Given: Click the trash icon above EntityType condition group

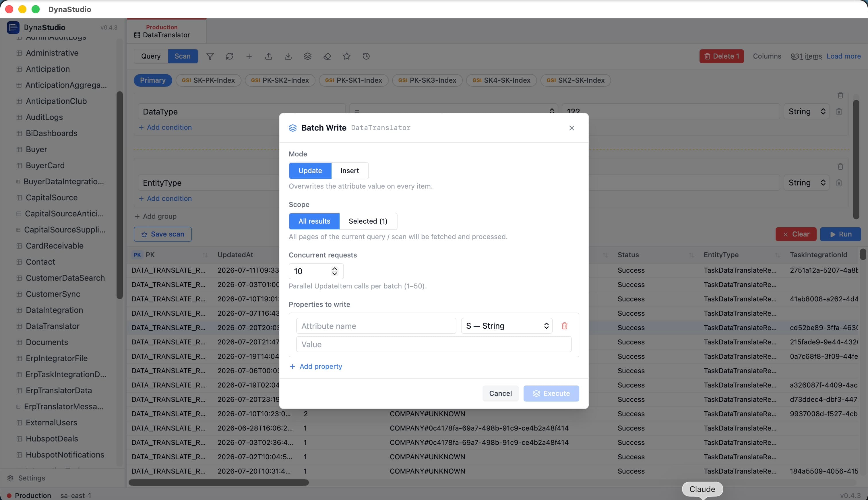Looking at the screenshot, I should click(840, 166).
